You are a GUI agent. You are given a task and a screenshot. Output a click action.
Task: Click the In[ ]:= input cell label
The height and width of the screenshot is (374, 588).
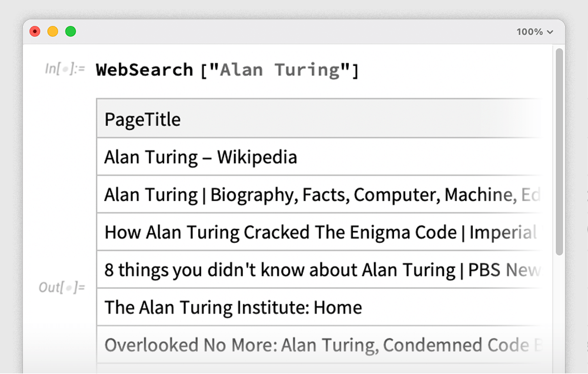tap(65, 69)
